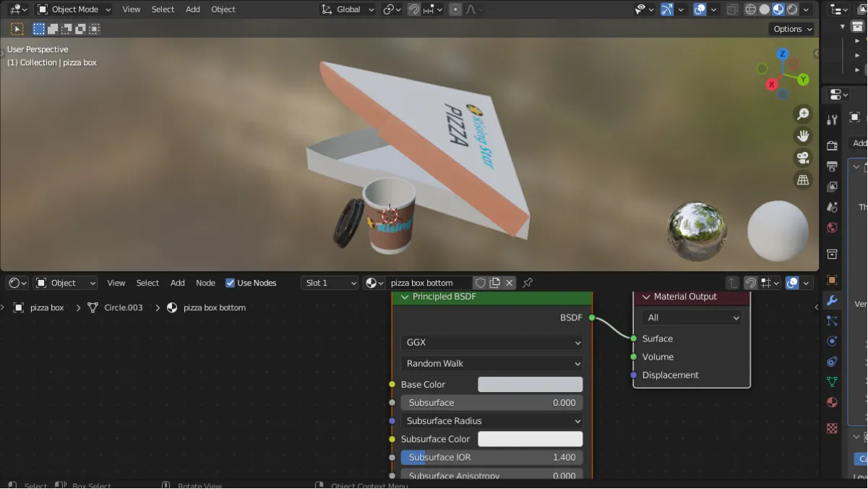868x489 pixels.
Task: Switch to camera view icon
Action: [803, 158]
